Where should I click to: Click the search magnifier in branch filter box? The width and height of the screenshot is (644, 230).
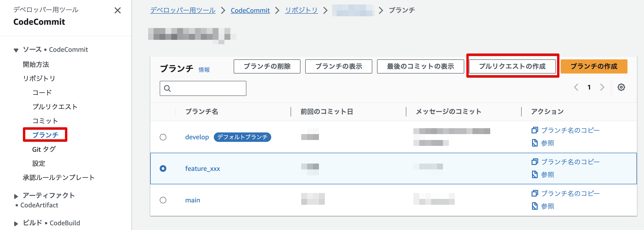click(x=167, y=88)
